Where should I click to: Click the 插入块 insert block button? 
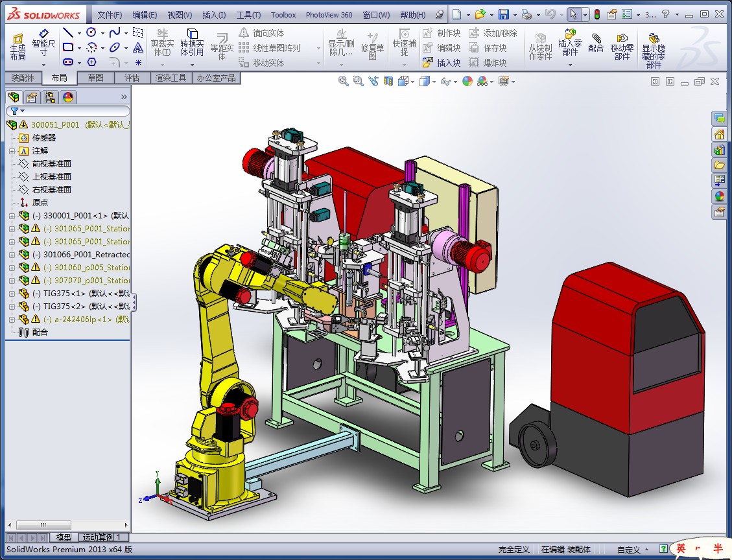[441, 62]
